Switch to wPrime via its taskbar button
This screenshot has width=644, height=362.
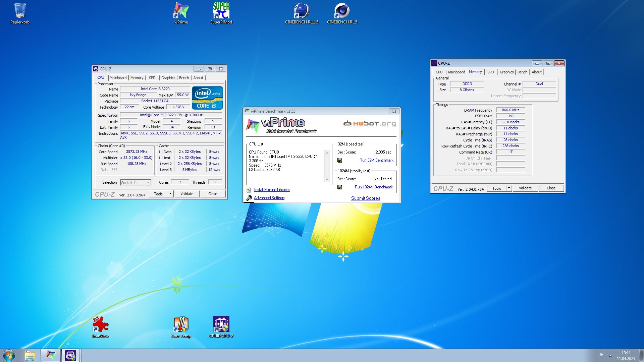click(x=51, y=355)
